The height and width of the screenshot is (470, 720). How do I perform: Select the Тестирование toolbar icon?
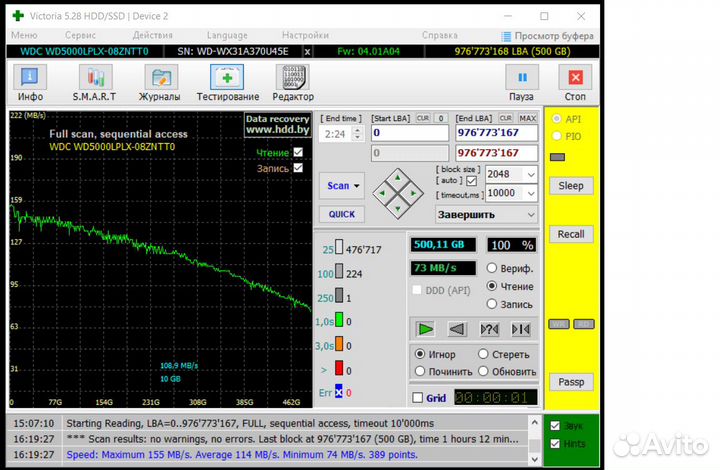pos(227,77)
